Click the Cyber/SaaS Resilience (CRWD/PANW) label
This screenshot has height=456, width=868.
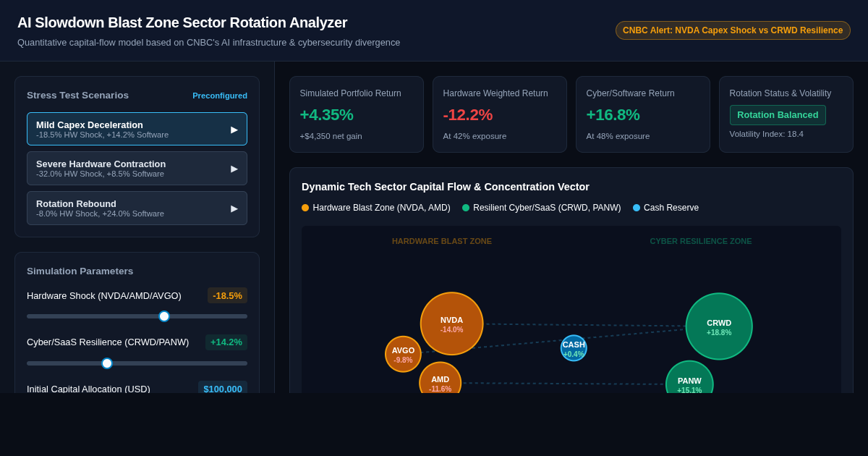[x=108, y=342]
